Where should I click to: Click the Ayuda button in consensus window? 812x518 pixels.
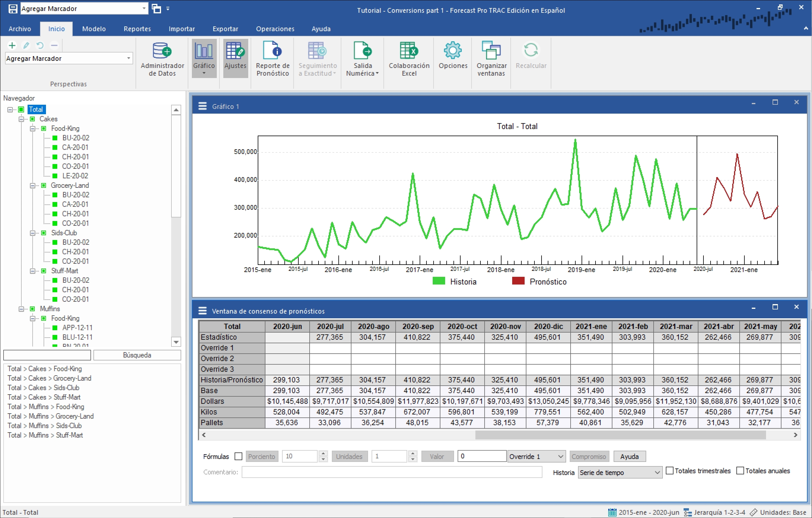click(x=629, y=456)
